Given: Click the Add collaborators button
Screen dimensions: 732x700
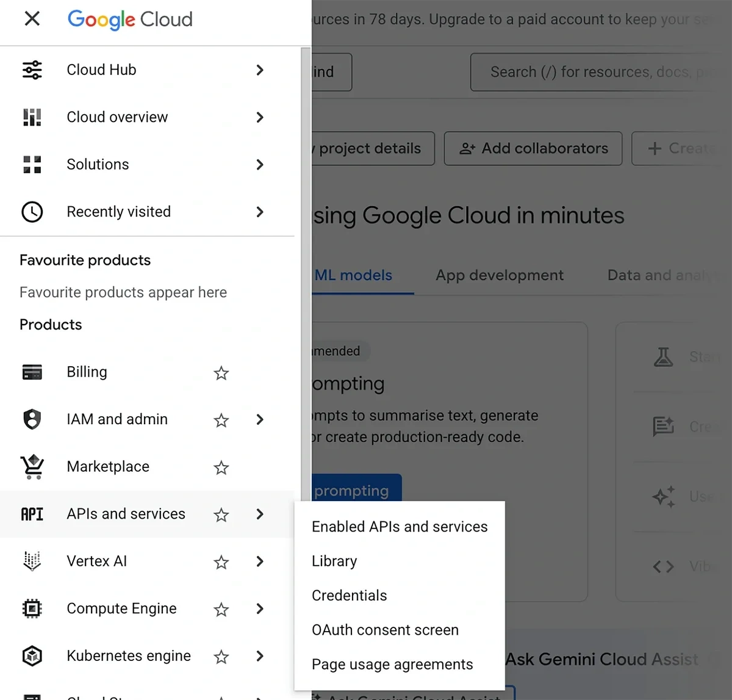Looking at the screenshot, I should pyautogui.click(x=533, y=148).
